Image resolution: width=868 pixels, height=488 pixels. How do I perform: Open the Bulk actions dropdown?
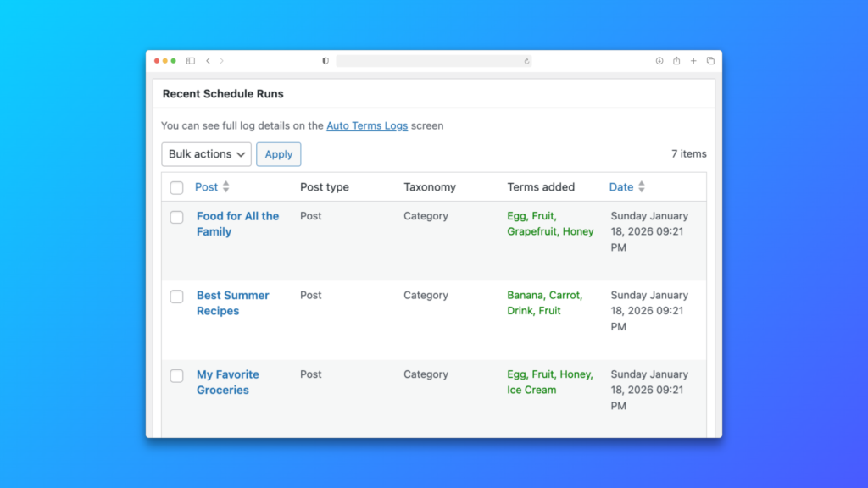click(206, 154)
